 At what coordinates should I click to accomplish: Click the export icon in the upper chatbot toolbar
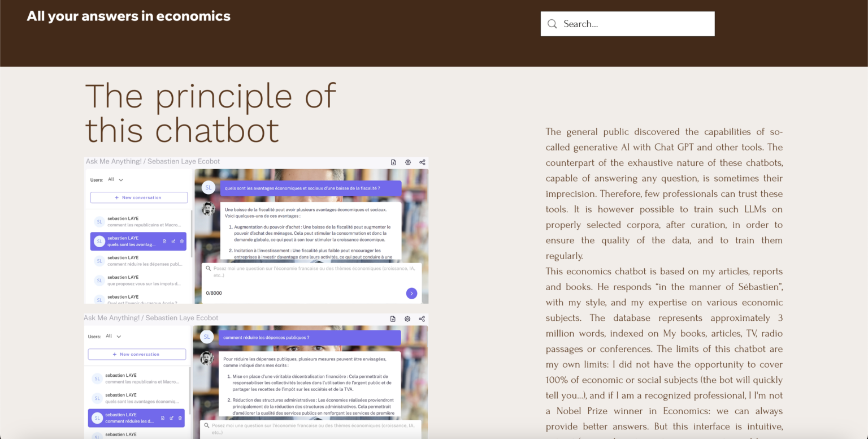pyautogui.click(x=393, y=162)
